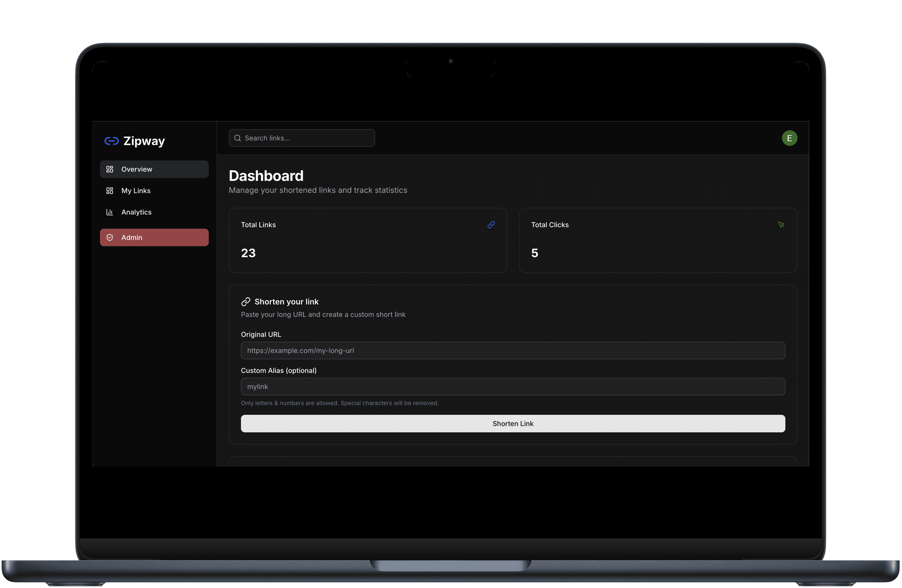
Task: Click the Overview grid icon
Action: (x=110, y=169)
